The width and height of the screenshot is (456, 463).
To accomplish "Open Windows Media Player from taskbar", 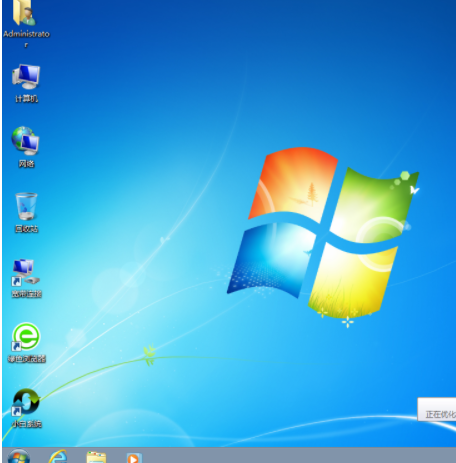I will click(134, 458).
